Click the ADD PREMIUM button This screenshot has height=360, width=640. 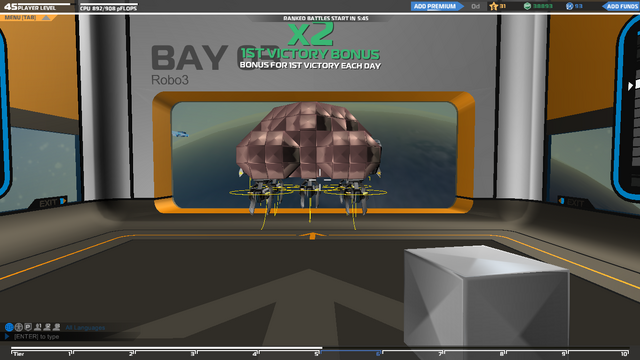(x=435, y=6)
